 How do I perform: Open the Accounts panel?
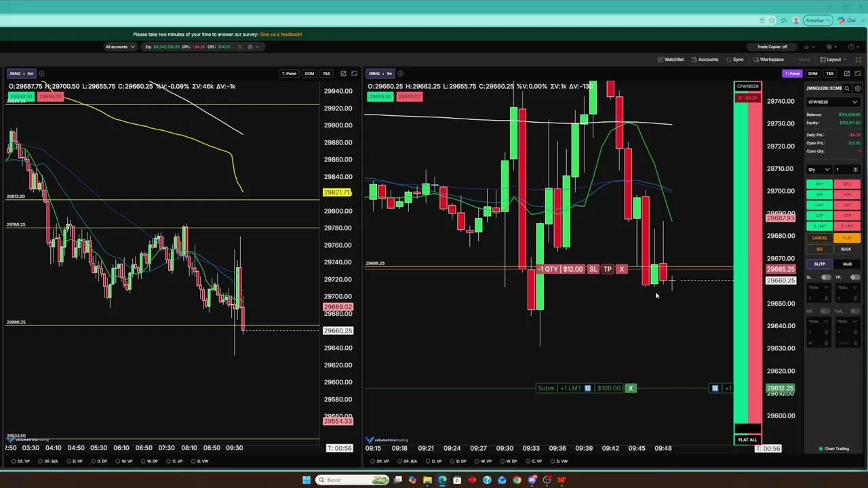(705, 60)
